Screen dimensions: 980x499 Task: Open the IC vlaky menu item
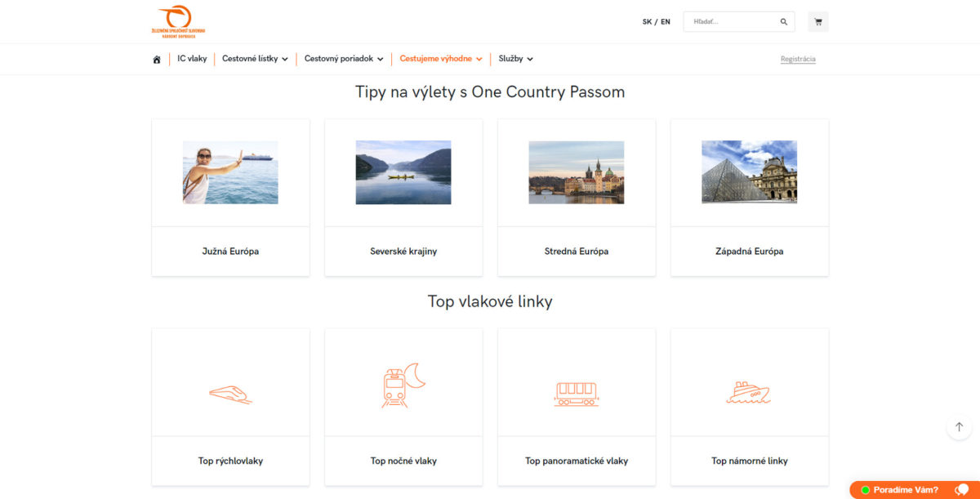[x=192, y=59]
